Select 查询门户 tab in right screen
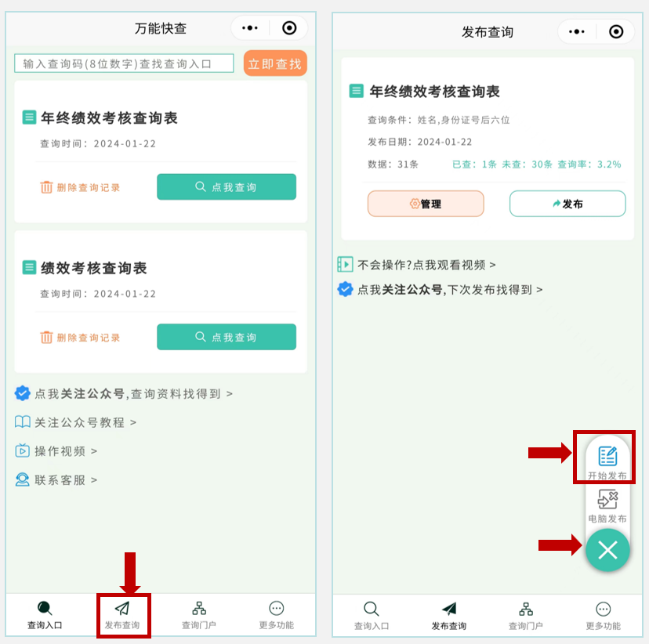 (526, 616)
